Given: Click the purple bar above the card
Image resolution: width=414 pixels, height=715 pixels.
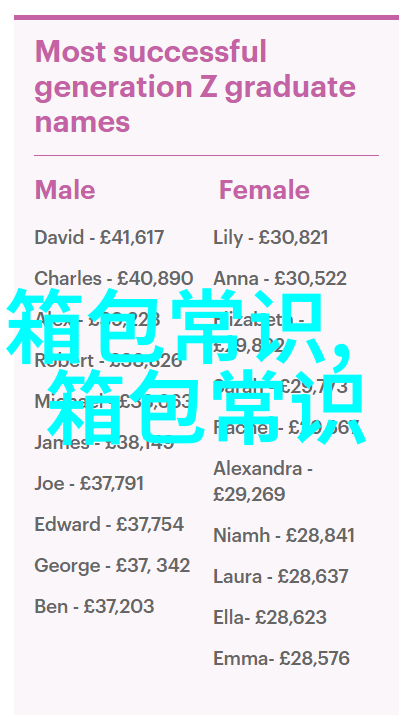Looking at the screenshot, I should coord(207,17).
